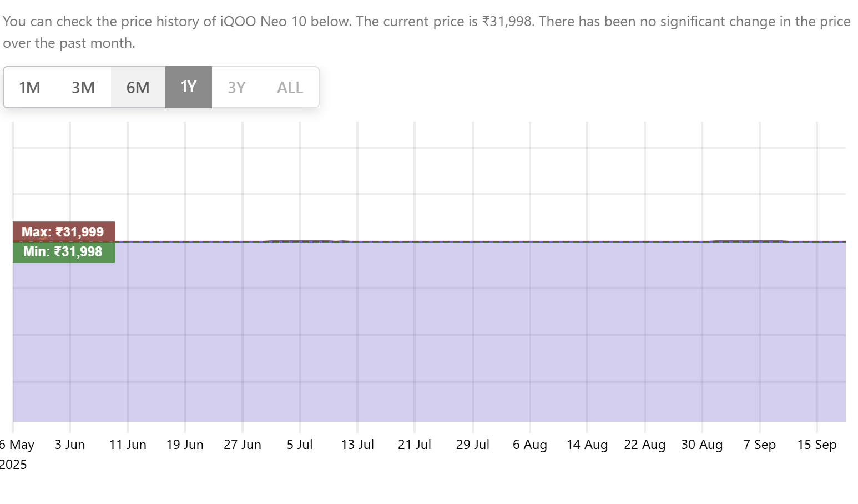Select the 1M time range

(x=29, y=87)
